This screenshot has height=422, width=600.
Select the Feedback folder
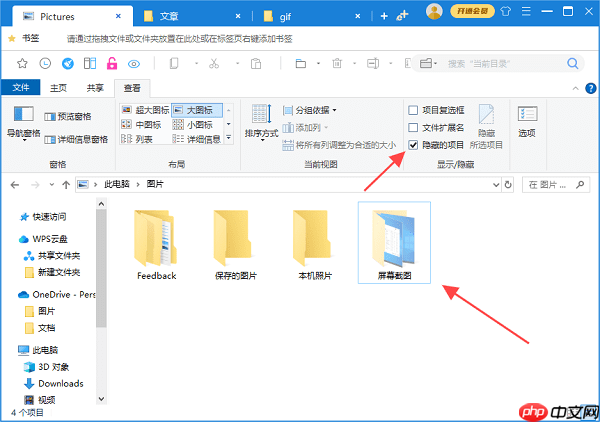click(x=156, y=244)
